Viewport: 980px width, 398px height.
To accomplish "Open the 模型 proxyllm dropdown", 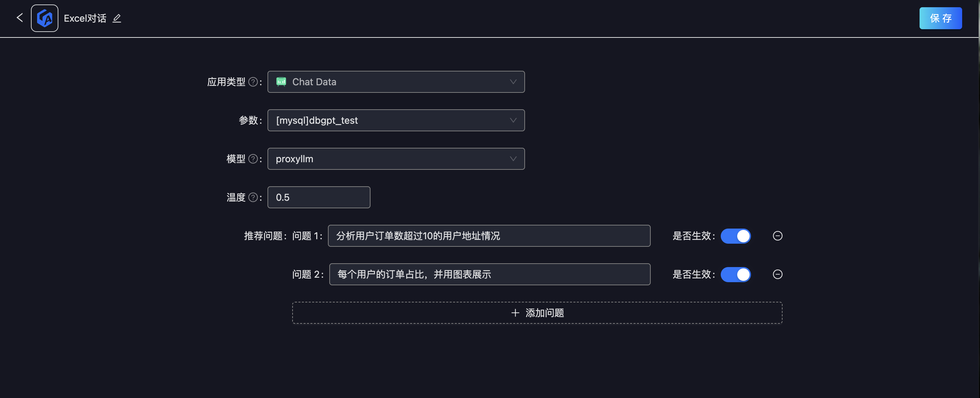I will pyautogui.click(x=396, y=159).
